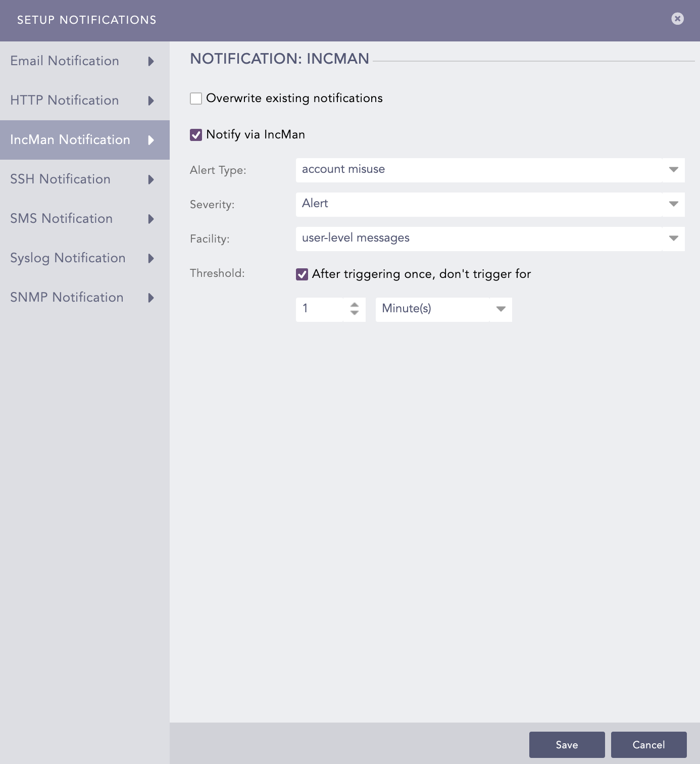Viewport: 700px width, 764px height.
Task: Save the notification settings
Action: point(567,745)
